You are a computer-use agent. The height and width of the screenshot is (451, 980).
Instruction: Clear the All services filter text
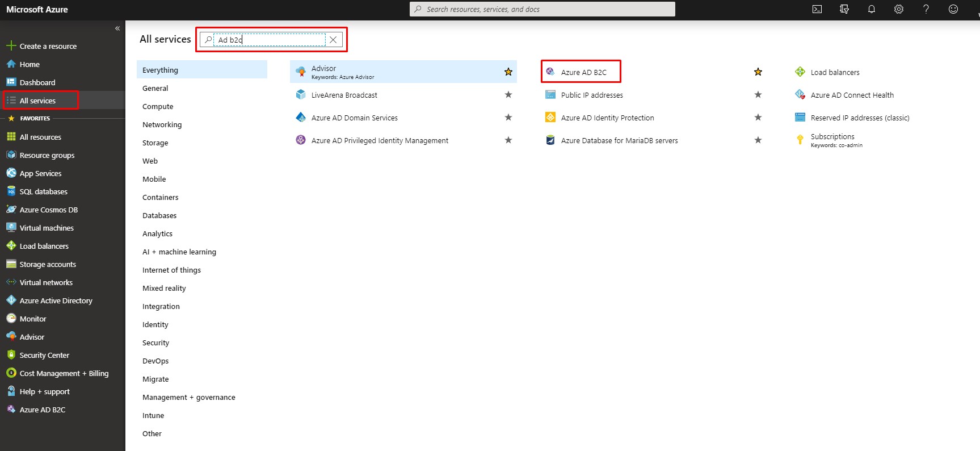pos(333,40)
